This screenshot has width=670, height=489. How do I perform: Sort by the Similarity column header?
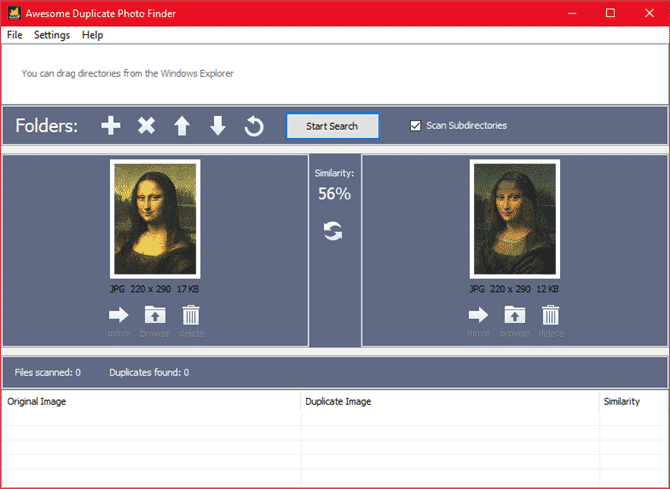pos(633,401)
